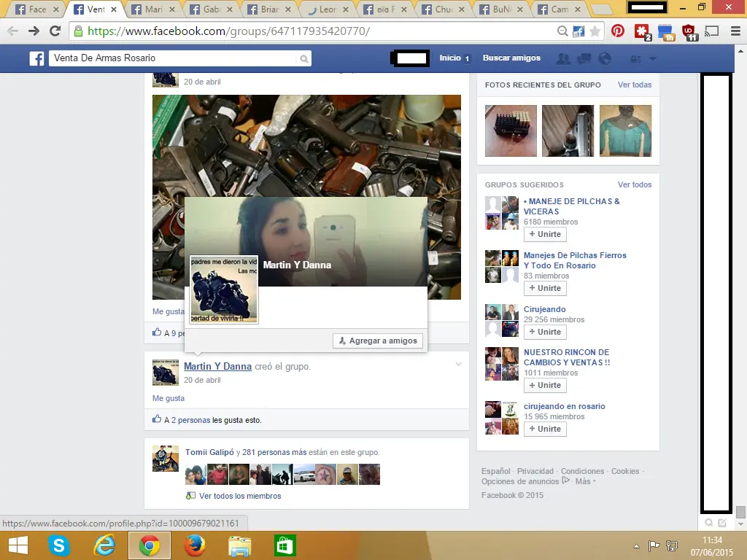Open the account settings dropdown arrow

click(x=653, y=58)
